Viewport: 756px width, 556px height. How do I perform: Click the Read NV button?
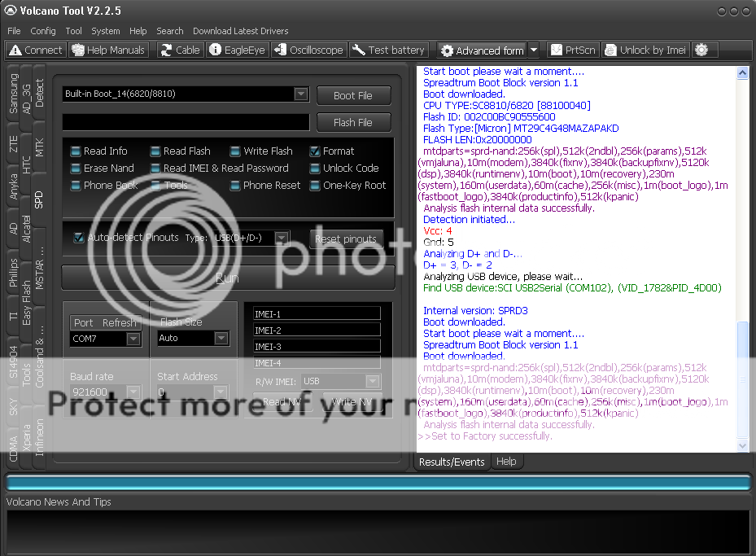(282, 401)
